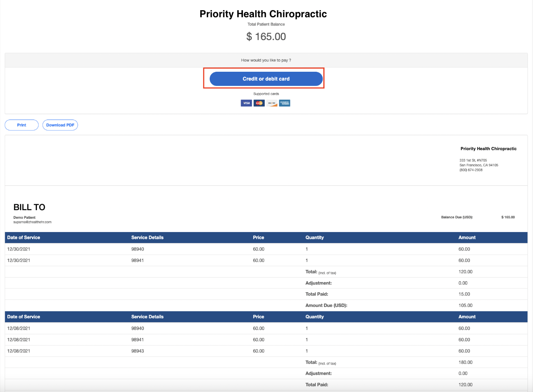Download the invoice as PDF
This screenshot has height=392, width=533.
click(60, 125)
